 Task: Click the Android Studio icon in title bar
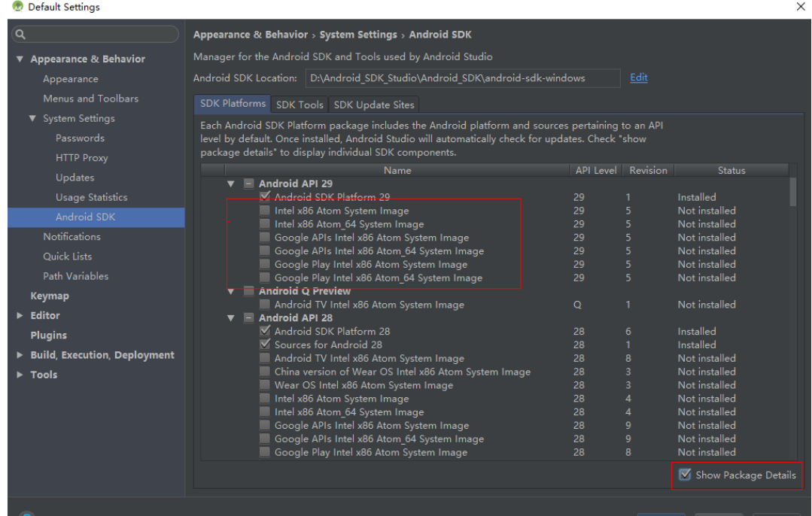17,6
